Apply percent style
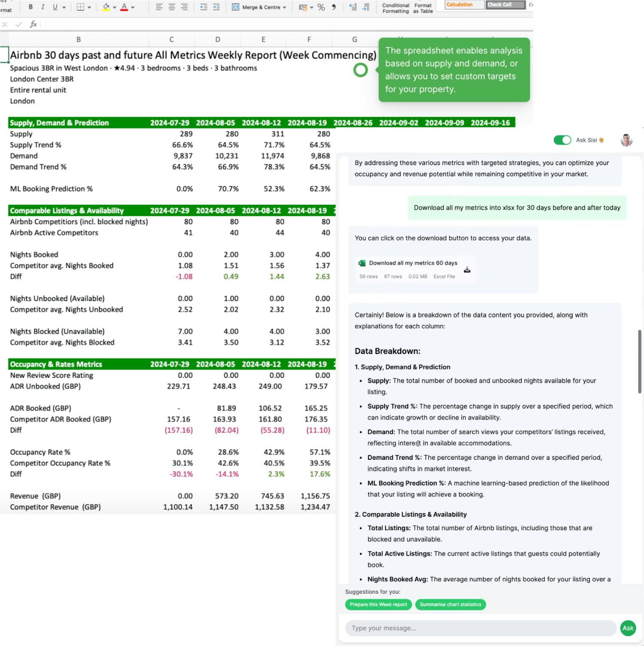 tap(321, 7)
